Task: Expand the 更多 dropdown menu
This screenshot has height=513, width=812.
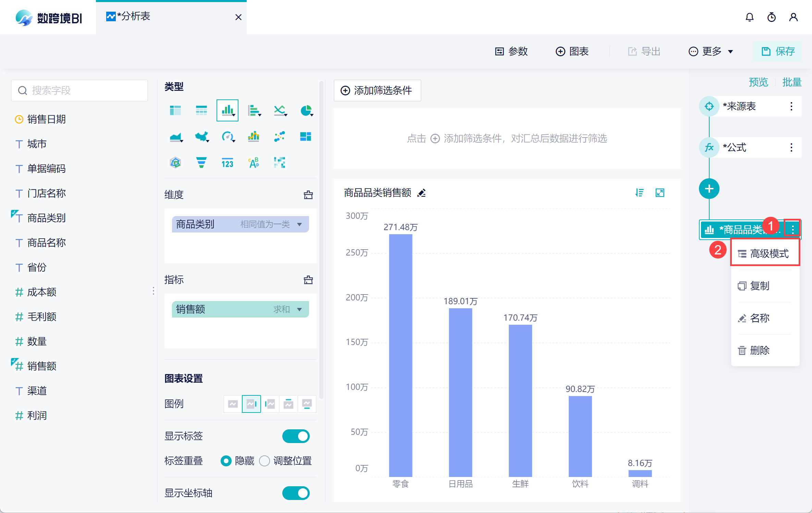Action: 711,51
